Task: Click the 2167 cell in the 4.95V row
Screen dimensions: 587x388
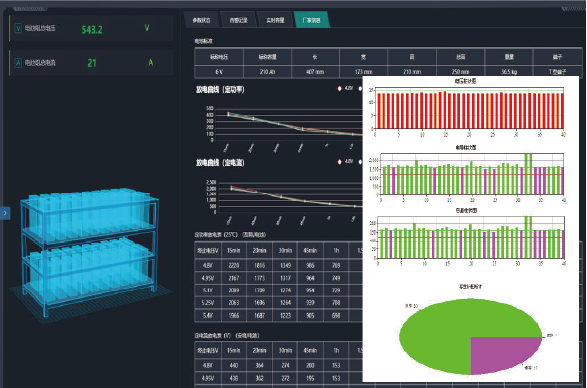Action: (234, 278)
